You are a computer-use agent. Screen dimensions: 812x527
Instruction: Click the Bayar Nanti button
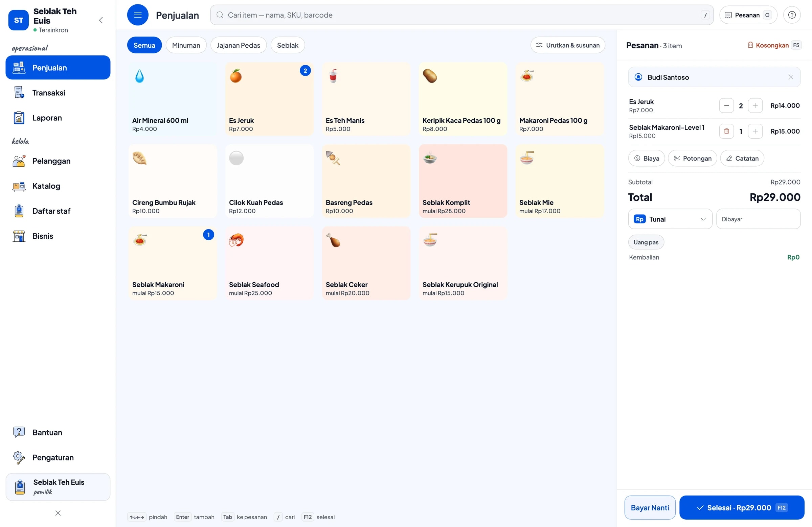pyautogui.click(x=650, y=508)
